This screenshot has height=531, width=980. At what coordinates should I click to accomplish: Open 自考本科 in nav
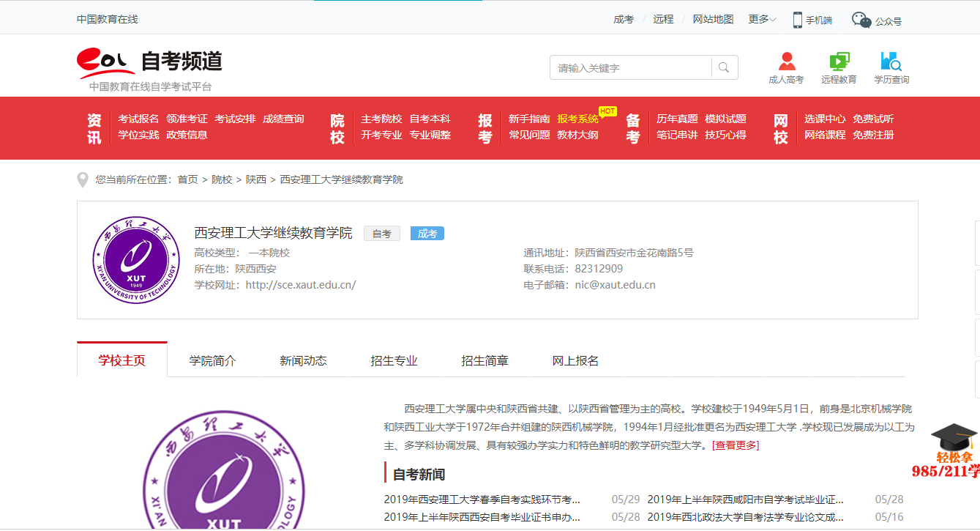point(430,119)
